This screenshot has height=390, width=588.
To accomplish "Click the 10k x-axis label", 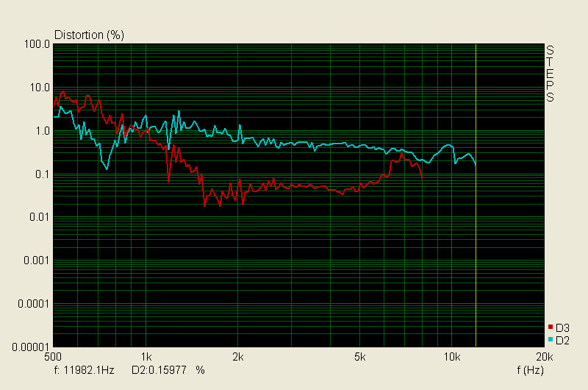I will click(452, 357).
